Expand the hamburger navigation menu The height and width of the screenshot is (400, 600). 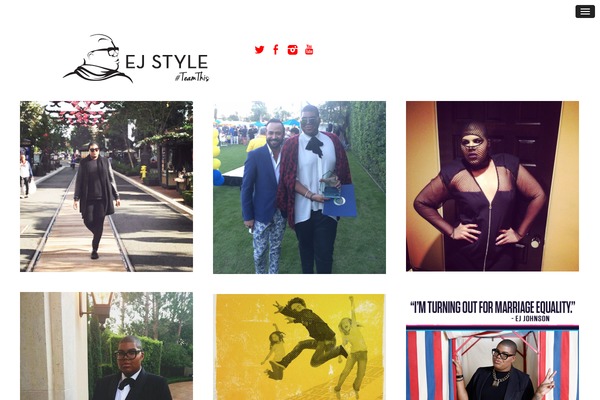(585, 12)
